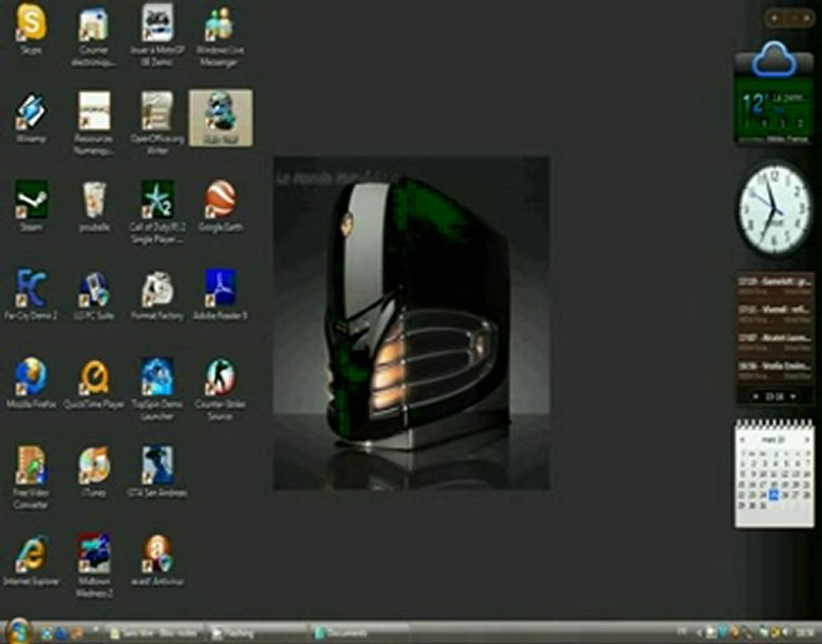Screen dimensions: 822x644
Task: Open first Quick Launch icon beside Start
Action: 47,633
